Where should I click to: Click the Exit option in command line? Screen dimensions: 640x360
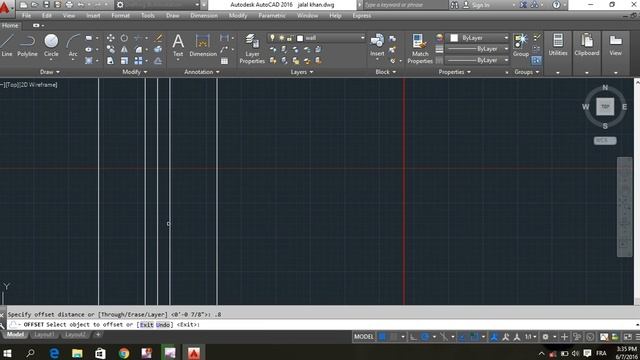click(x=147, y=324)
